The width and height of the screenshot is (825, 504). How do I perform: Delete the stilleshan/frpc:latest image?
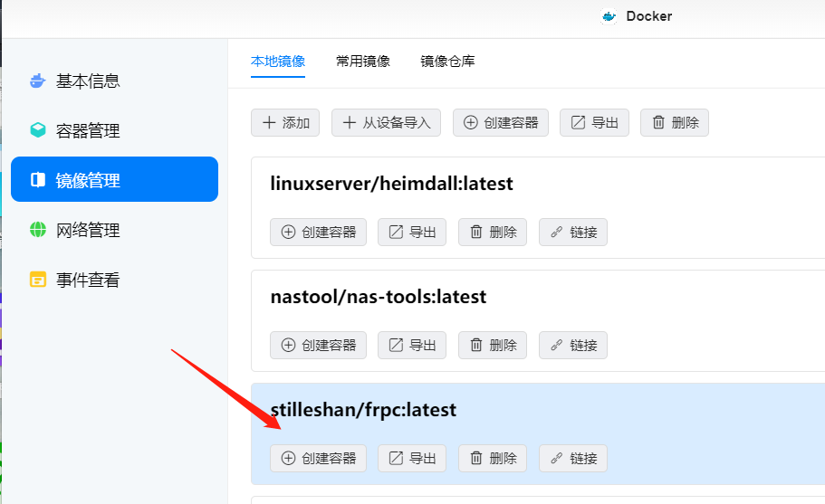pos(493,458)
